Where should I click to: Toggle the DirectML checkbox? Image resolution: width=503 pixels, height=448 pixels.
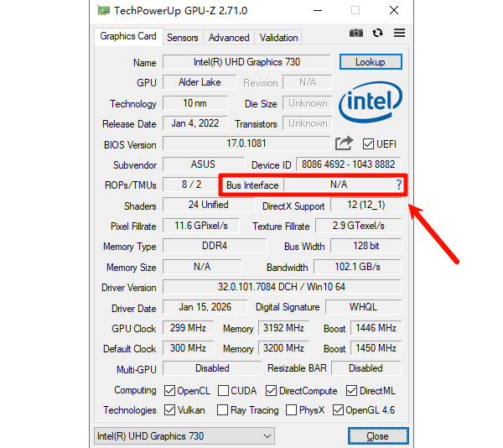coord(351,391)
